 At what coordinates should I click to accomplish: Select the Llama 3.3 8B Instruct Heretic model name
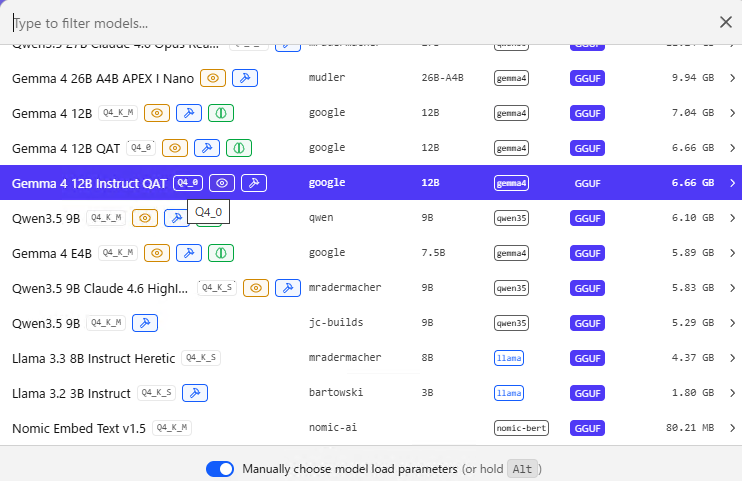pyautogui.click(x=93, y=359)
